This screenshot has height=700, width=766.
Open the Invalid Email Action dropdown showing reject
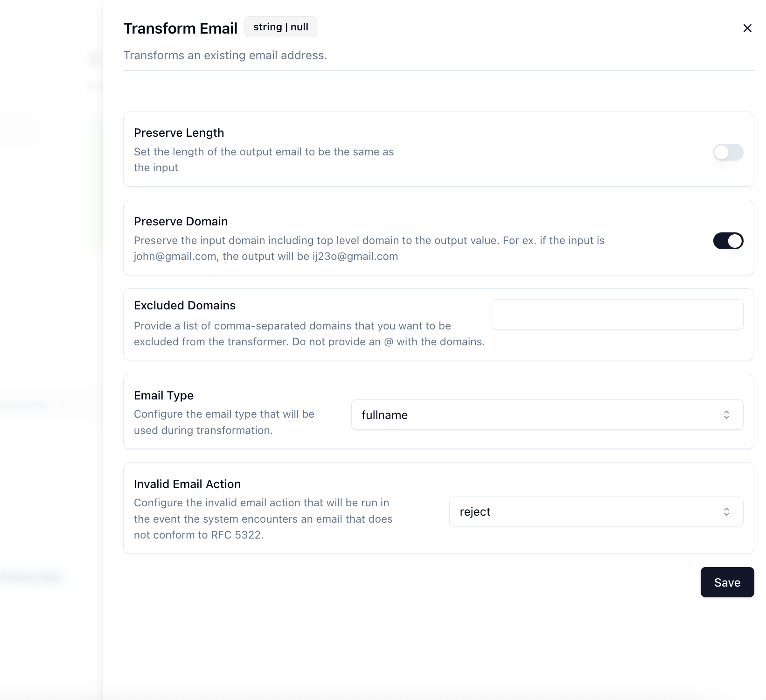pyautogui.click(x=596, y=511)
